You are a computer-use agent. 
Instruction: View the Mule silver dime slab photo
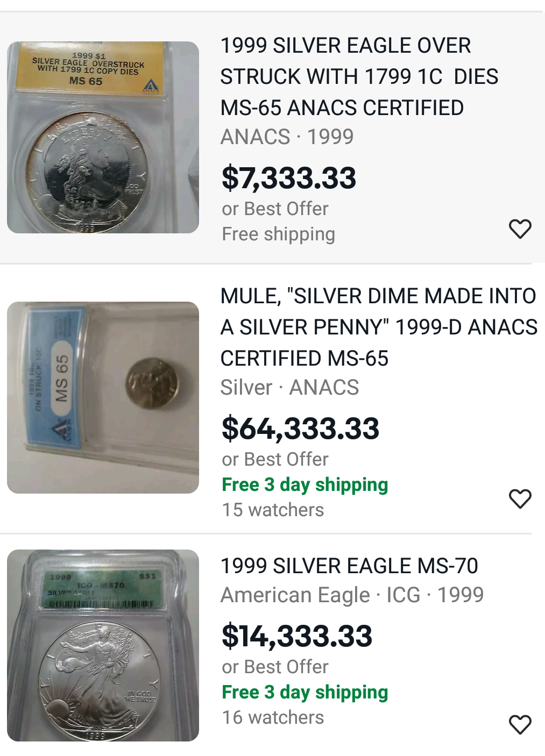[x=103, y=397]
